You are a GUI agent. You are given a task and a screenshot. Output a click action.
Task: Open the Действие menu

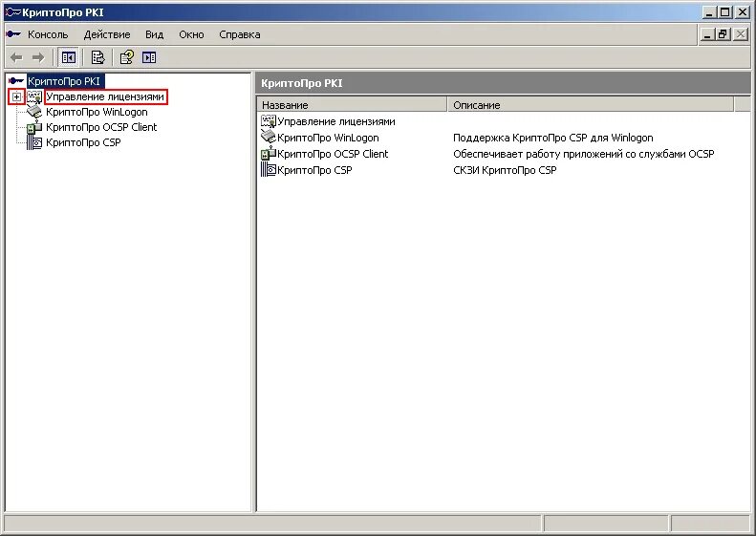click(107, 34)
